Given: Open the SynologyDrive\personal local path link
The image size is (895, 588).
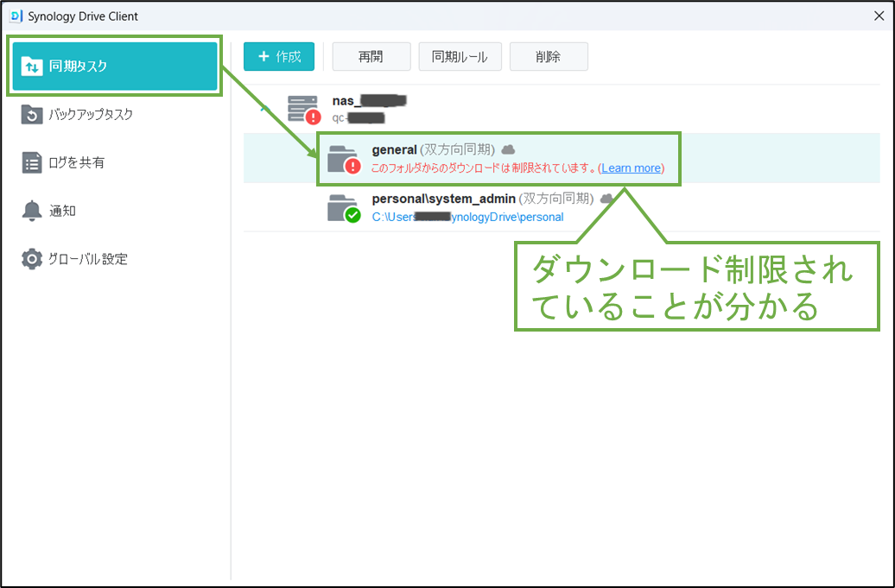Looking at the screenshot, I should coord(467,218).
